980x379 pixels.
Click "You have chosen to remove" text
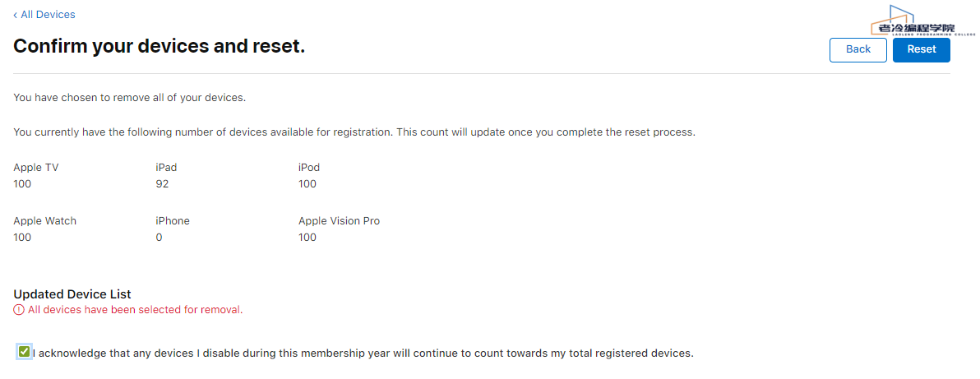[x=130, y=98]
